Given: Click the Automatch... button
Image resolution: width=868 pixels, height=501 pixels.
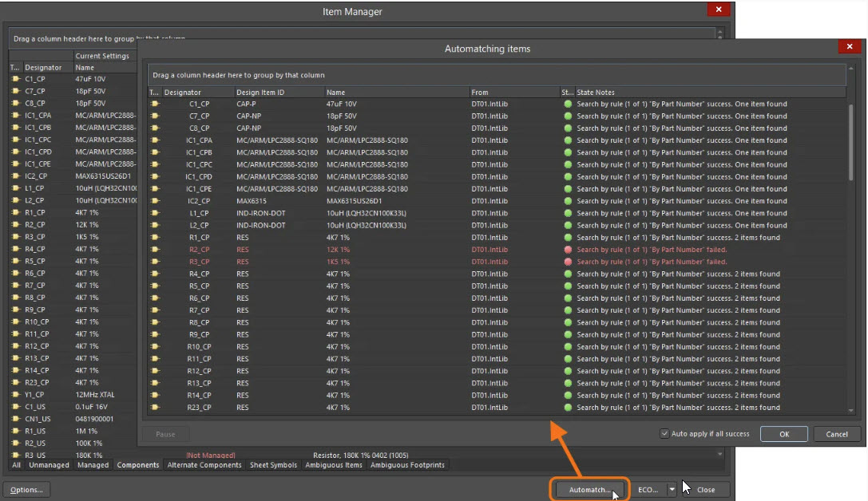Looking at the screenshot, I should (x=589, y=489).
